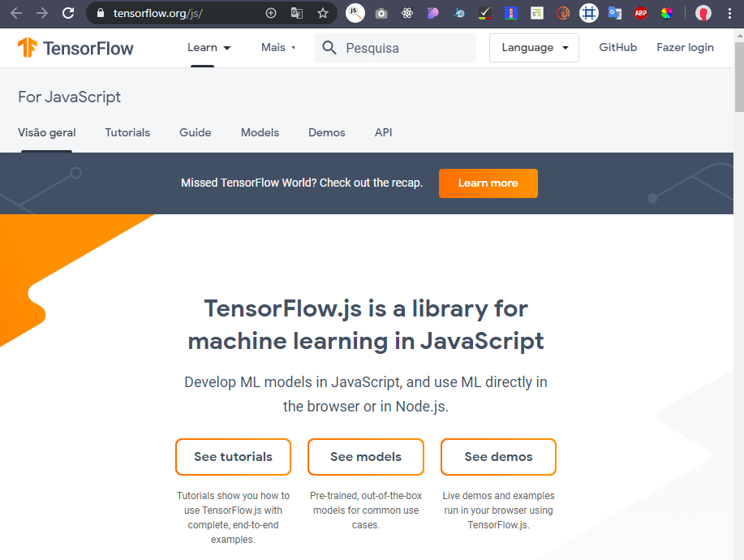Open the orange swirl extension icon
Image resolution: width=744 pixels, height=560 pixels.
pyautogui.click(x=563, y=13)
